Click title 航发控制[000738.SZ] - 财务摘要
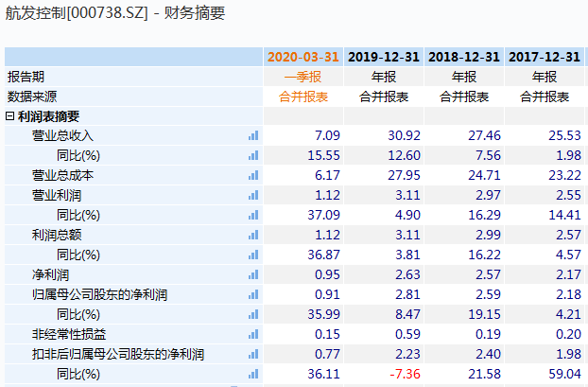This screenshot has width=588, height=387. [x=115, y=13]
